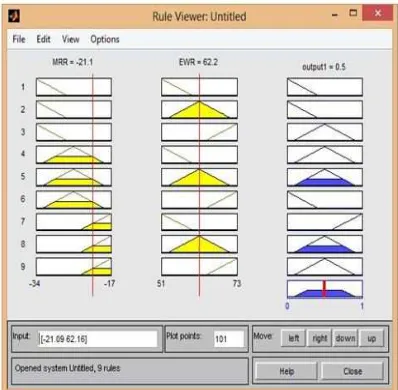Select rule 7 output1 membership plot
Screen dimensions: 398x390
(x=325, y=222)
